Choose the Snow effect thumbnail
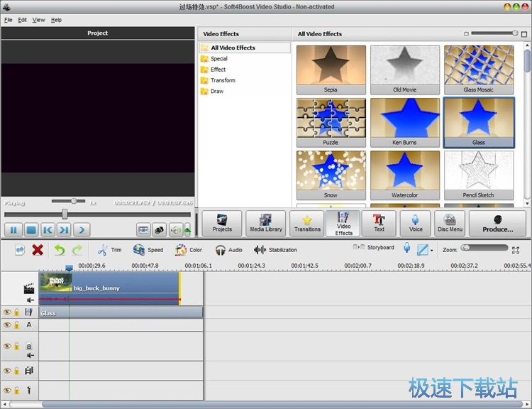This screenshot has height=409, width=532. (x=331, y=175)
